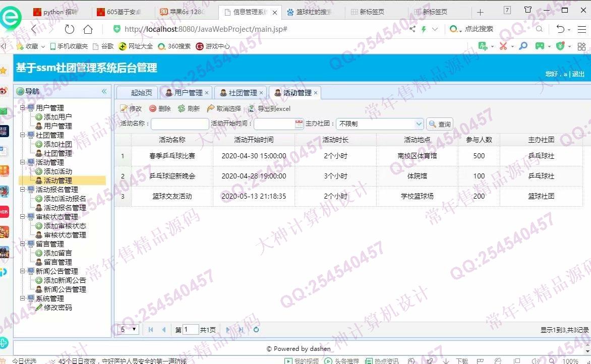Close the 用户管理 tab
Viewport: 591px width, 364px height.
(207, 93)
